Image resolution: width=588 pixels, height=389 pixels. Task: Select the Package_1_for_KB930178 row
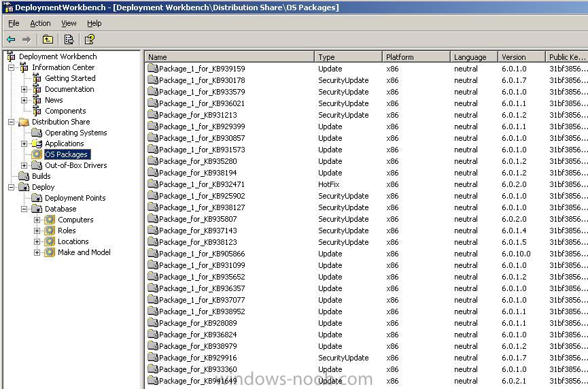coord(368,80)
